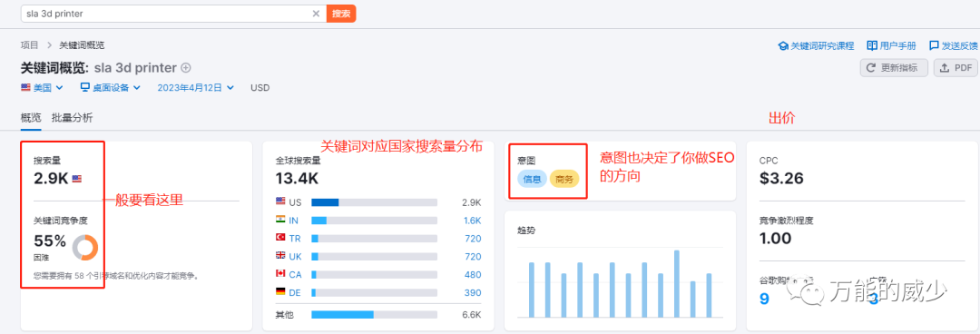
Task: Open the 桌面设备 device dropdown
Action: [x=111, y=87]
